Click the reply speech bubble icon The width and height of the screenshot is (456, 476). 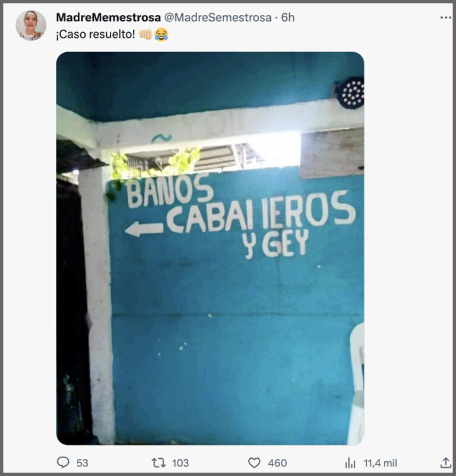63,462
